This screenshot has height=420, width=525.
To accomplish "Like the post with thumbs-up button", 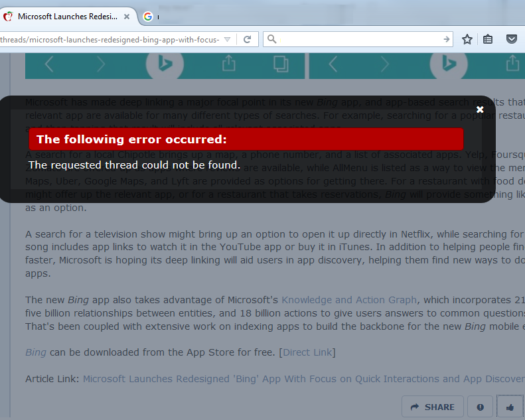I will (x=510, y=407).
